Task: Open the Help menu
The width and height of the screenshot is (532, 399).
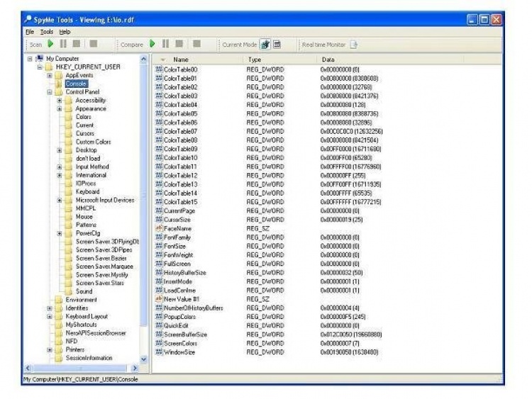Action: click(x=65, y=32)
